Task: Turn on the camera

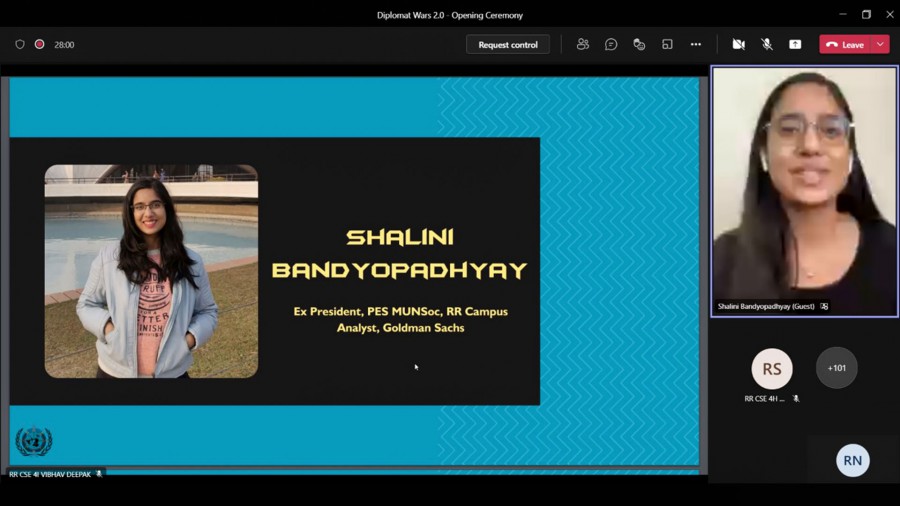Action: [738, 44]
